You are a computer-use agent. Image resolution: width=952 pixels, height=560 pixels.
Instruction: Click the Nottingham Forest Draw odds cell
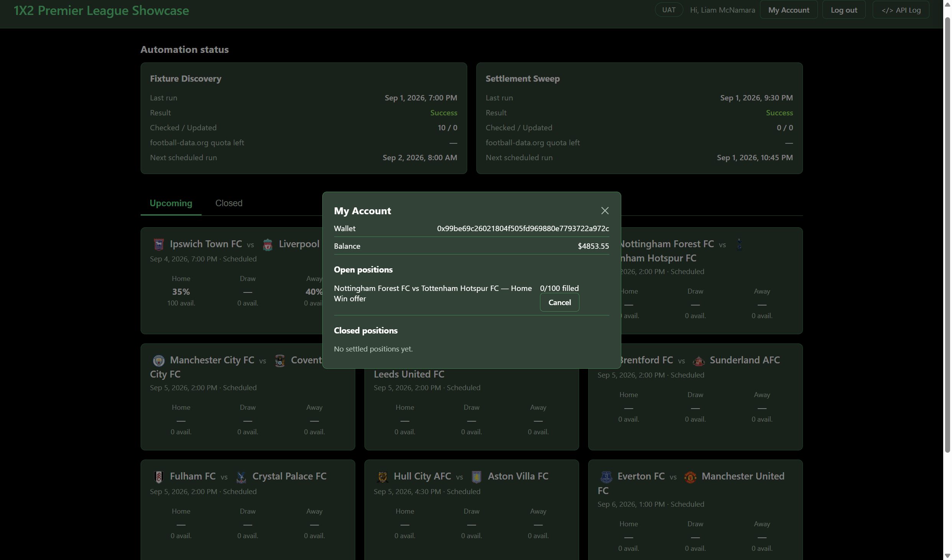point(695,304)
